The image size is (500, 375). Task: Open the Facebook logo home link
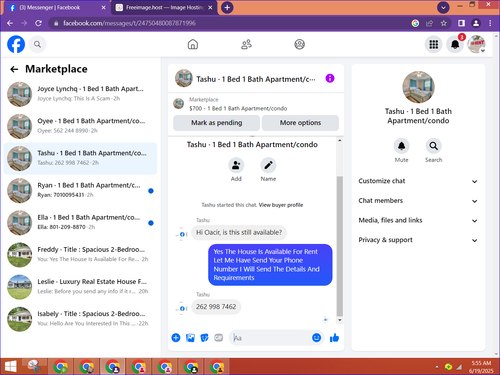click(16, 44)
